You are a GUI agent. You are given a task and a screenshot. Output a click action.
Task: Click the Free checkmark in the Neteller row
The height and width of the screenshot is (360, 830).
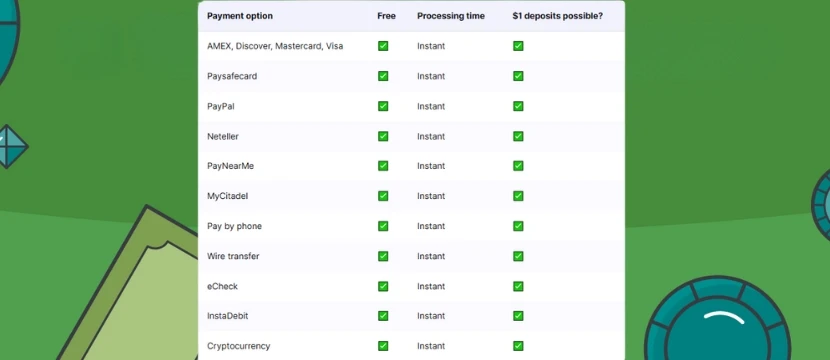point(383,136)
